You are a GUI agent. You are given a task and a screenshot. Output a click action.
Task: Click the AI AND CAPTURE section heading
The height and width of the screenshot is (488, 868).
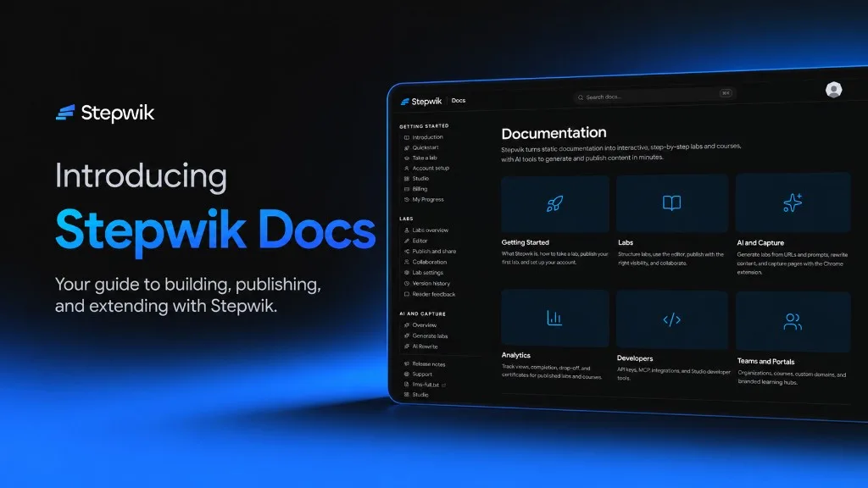click(x=422, y=313)
